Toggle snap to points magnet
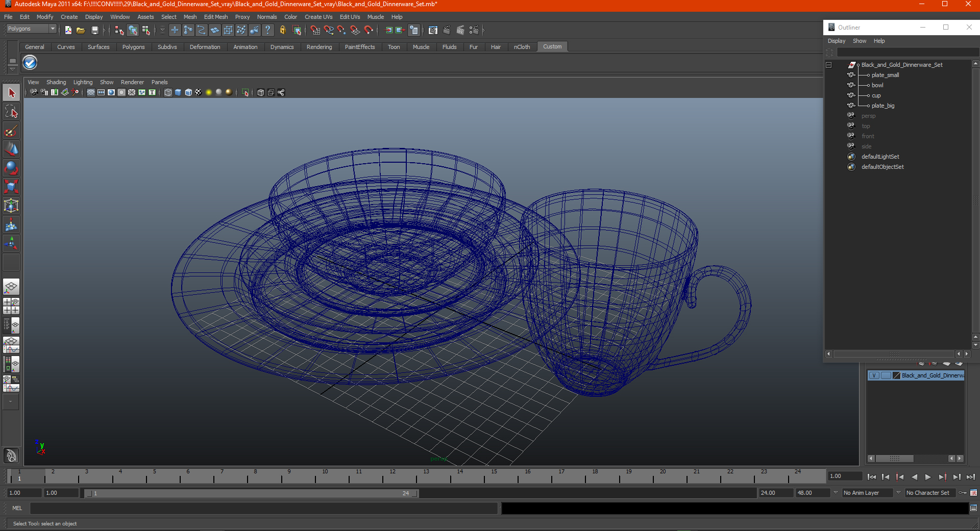 342,30
